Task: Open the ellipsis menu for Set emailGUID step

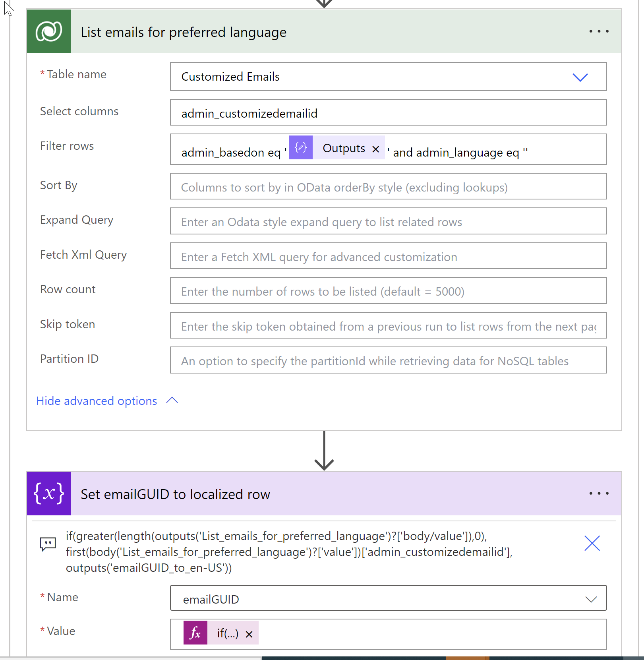Action: click(598, 494)
